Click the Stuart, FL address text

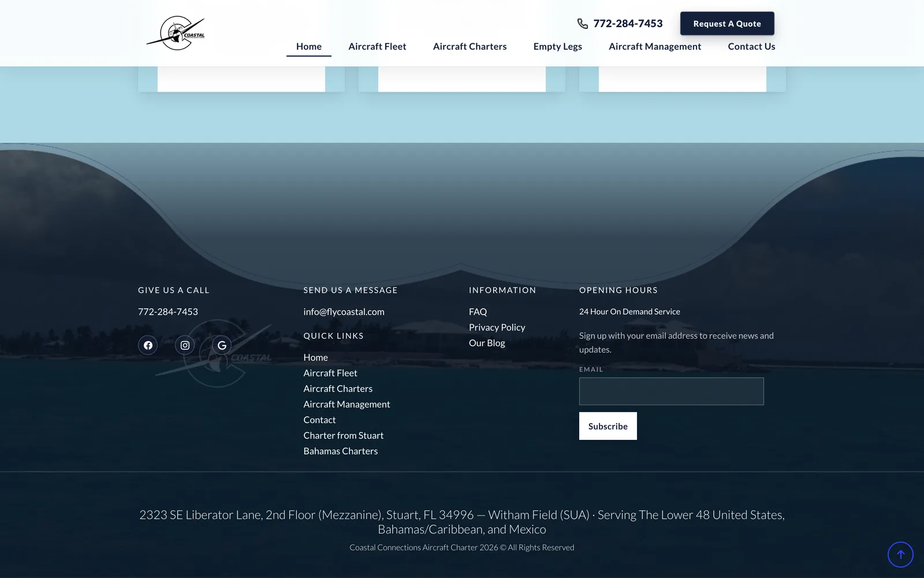pyautogui.click(x=462, y=522)
